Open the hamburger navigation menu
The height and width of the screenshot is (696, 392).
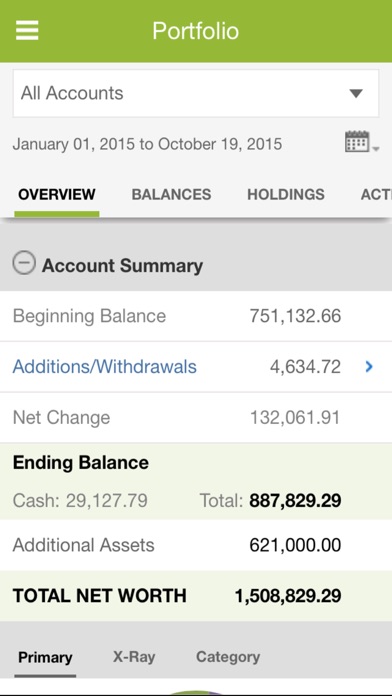pos(27,31)
